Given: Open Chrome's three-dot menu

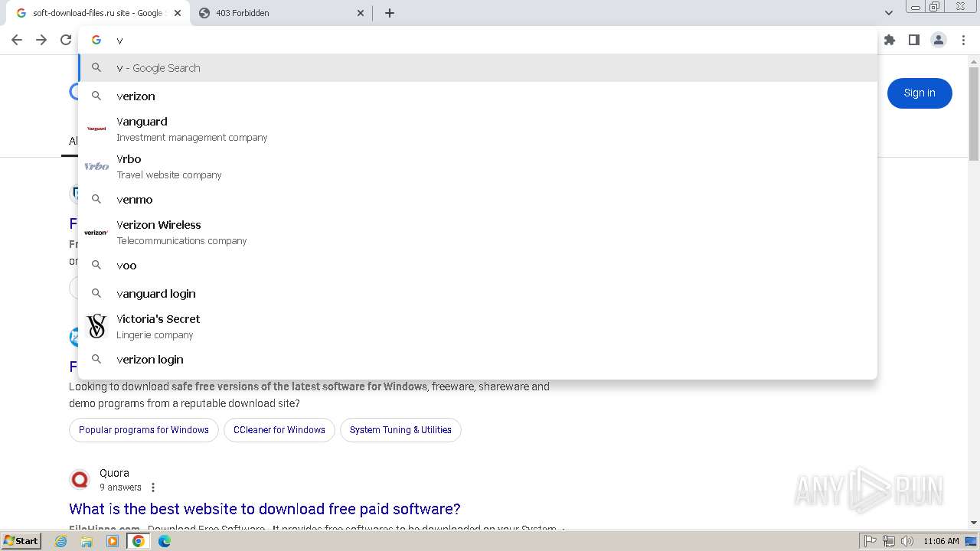Looking at the screenshot, I should [963, 40].
